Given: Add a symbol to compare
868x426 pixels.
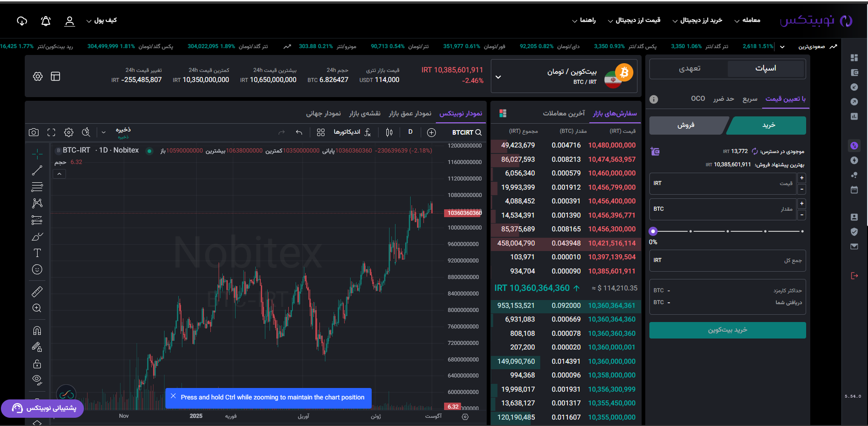Looking at the screenshot, I should [431, 132].
